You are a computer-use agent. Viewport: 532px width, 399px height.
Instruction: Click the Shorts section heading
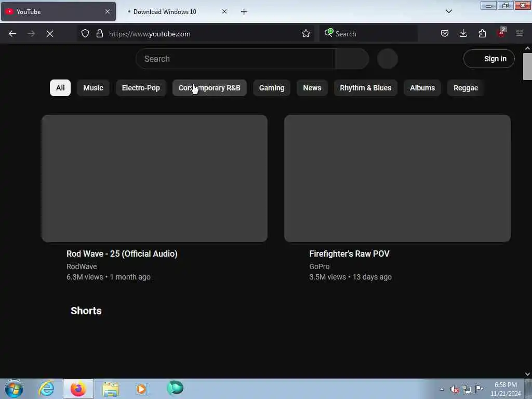[86, 311]
